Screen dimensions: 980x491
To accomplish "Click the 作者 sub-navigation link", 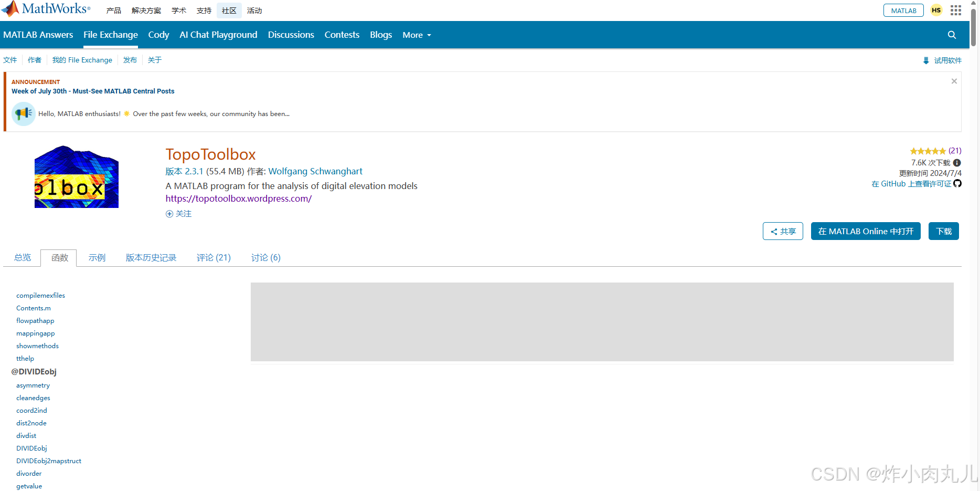I will 35,60.
